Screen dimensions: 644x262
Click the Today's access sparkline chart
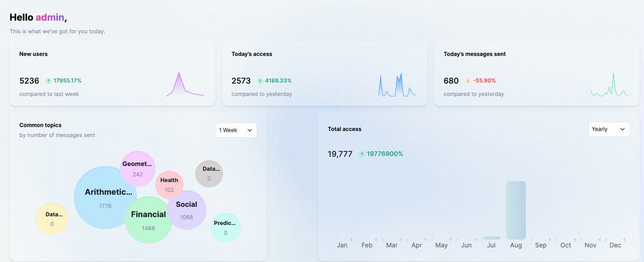coord(397,85)
